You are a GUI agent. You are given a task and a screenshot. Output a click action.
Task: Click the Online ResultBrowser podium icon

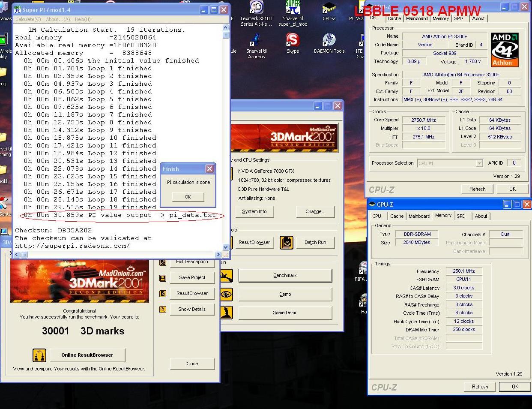point(39,355)
